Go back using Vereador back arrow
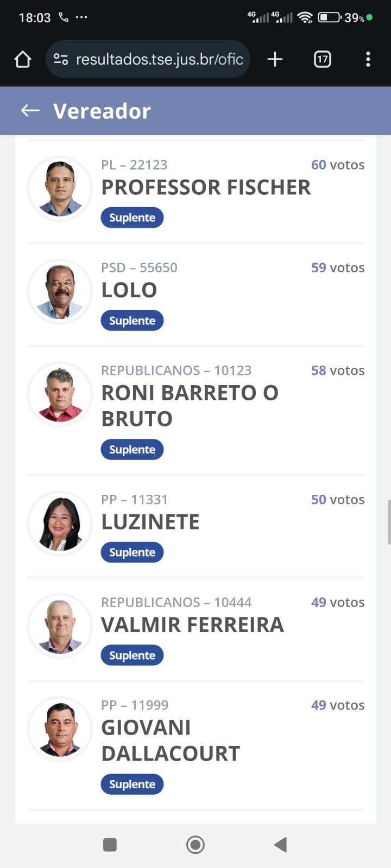 [x=30, y=111]
